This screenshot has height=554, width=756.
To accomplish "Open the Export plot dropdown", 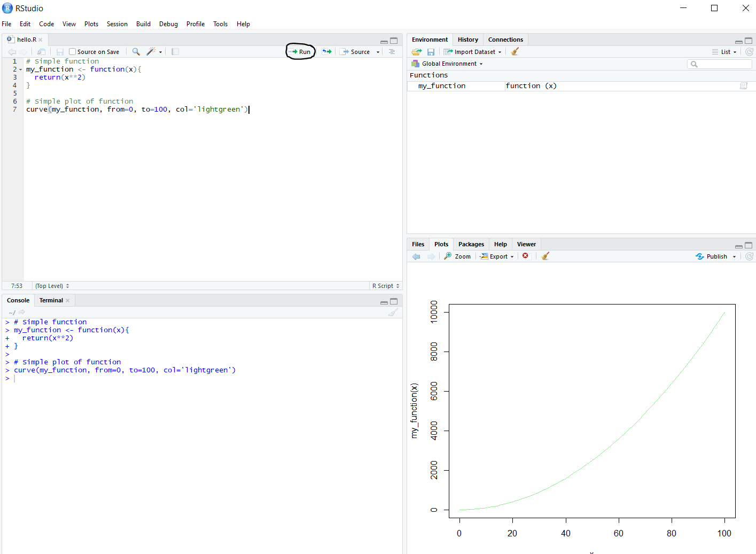I will pos(497,256).
